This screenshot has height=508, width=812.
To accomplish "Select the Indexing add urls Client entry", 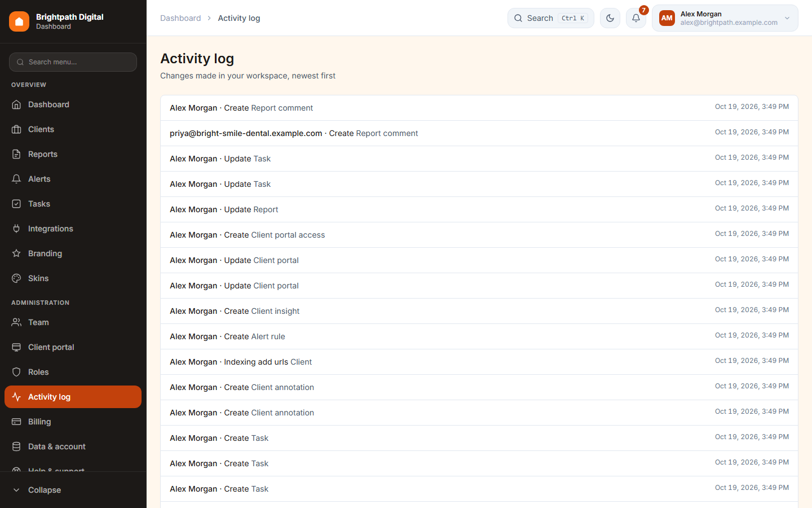I will pos(479,362).
